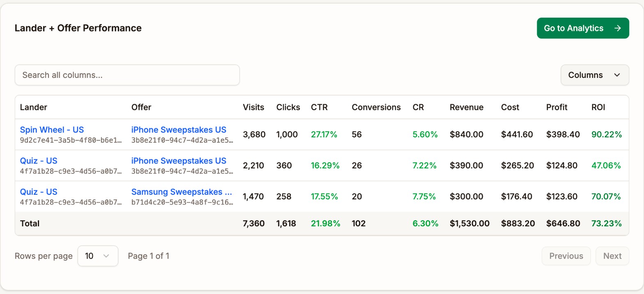Select clicks value 1,000
The width and height of the screenshot is (644, 294).
click(287, 134)
